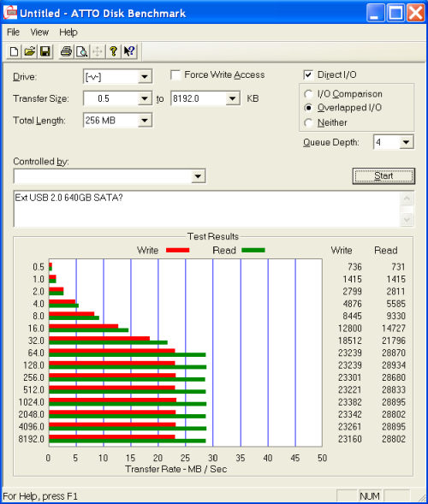
Task: Open the Controlled by combo box
Action: (110, 176)
